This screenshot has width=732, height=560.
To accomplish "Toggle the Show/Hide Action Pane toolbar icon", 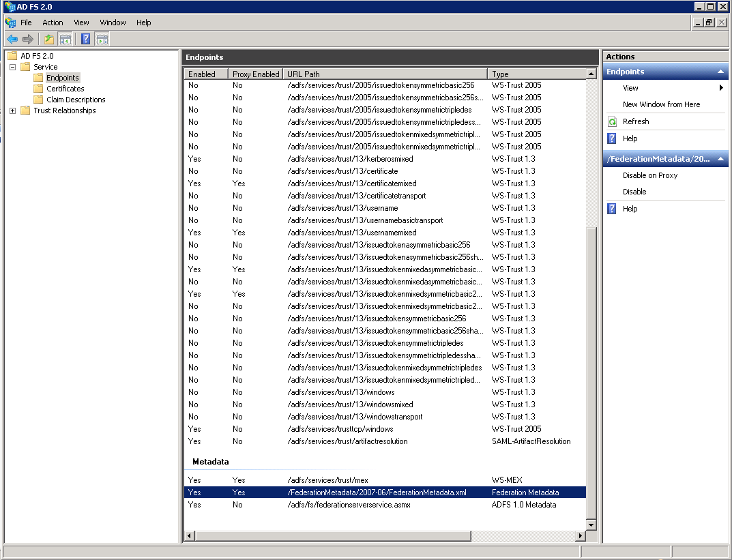I will click(102, 39).
